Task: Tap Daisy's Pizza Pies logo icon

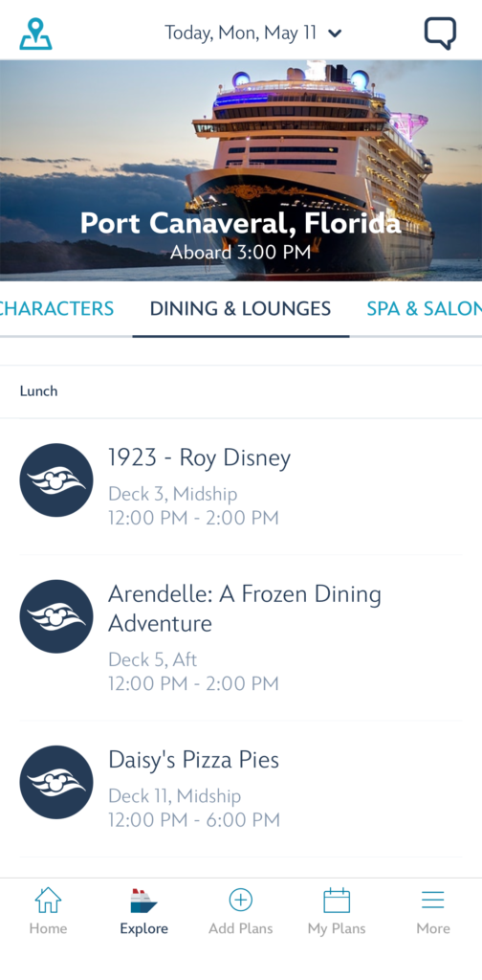Action: pyautogui.click(x=56, y=782)
